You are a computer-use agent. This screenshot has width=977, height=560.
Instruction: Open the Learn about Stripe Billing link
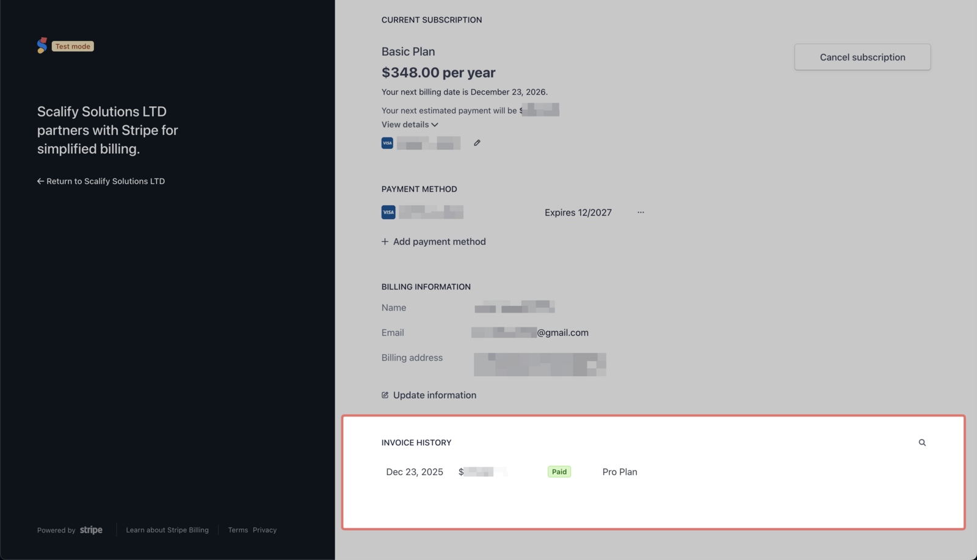click(167, 530)
